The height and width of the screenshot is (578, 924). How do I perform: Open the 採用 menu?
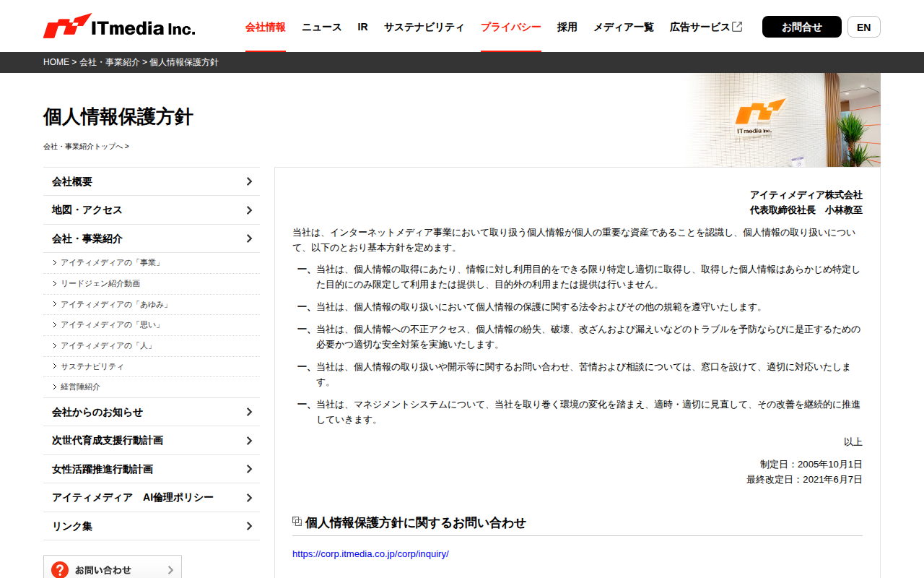click(x=567, y=27)
